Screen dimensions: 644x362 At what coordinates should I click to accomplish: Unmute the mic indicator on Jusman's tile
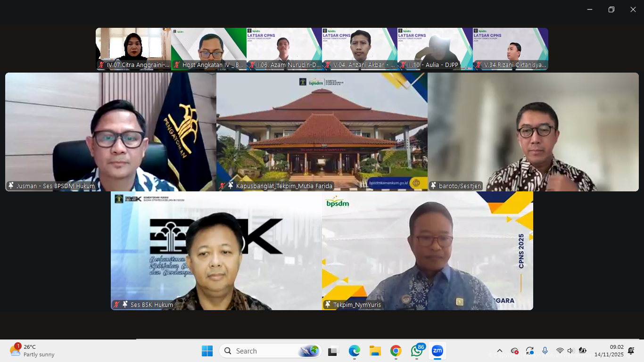point(10,186)
